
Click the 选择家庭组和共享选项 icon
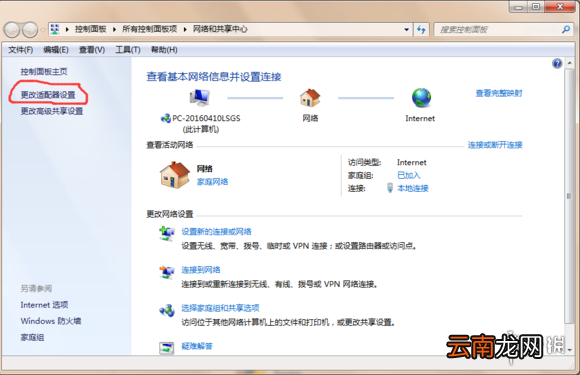point(167,311)
